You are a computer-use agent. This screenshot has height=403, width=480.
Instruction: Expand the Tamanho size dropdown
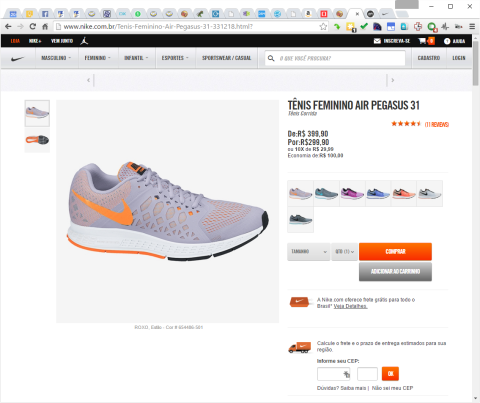[x=309, y=252]
